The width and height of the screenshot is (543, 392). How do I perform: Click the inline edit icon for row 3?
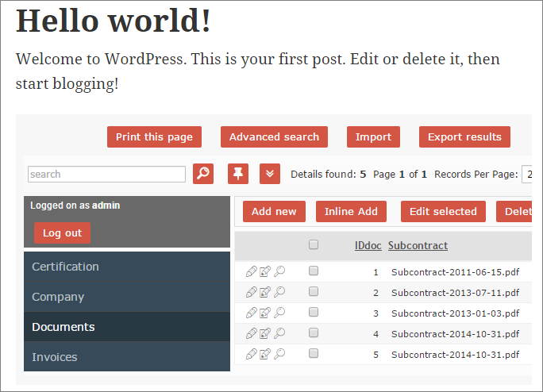click(x=265, y=313)
